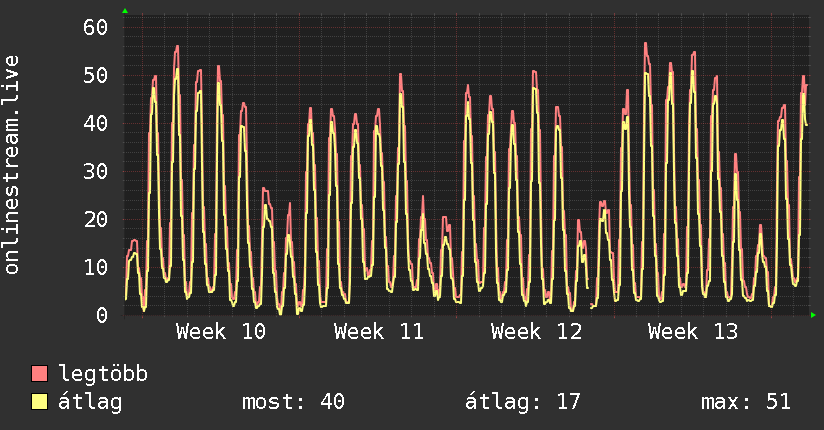Click the green arrow ending the x-axis
The image size is (824, 430).
(813, 315)
